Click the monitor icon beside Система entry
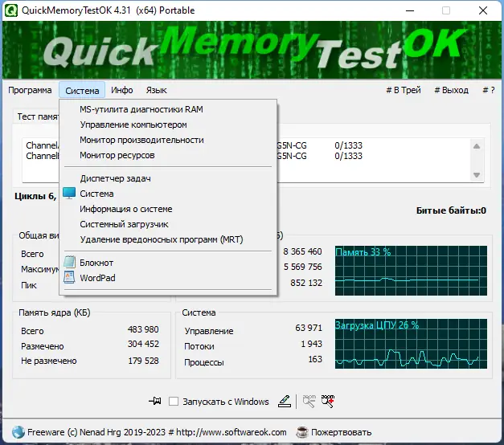Screen dimensions: 504x445 click(69, 193)
